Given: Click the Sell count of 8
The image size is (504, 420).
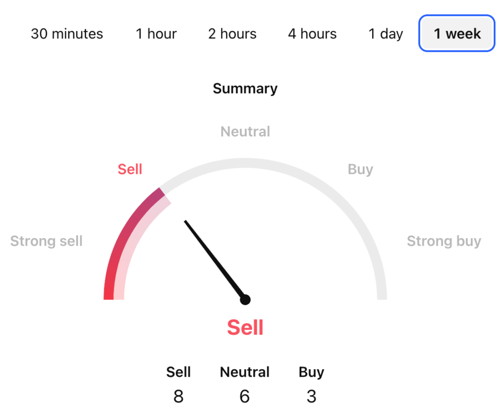Looking at the screenshot, I should [178, 396].
